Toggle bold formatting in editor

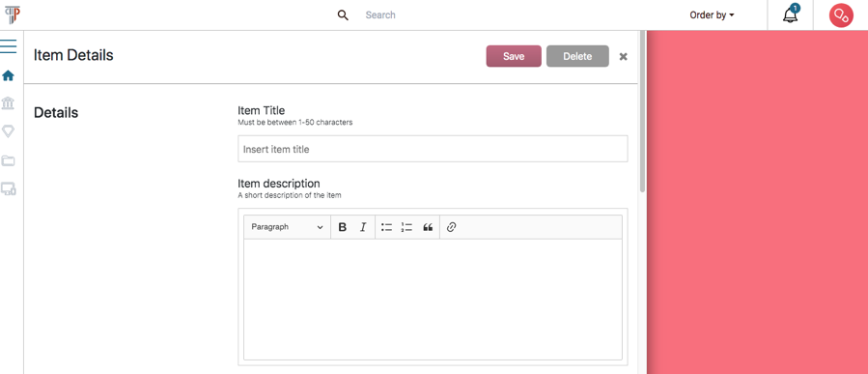pos(342,227)
